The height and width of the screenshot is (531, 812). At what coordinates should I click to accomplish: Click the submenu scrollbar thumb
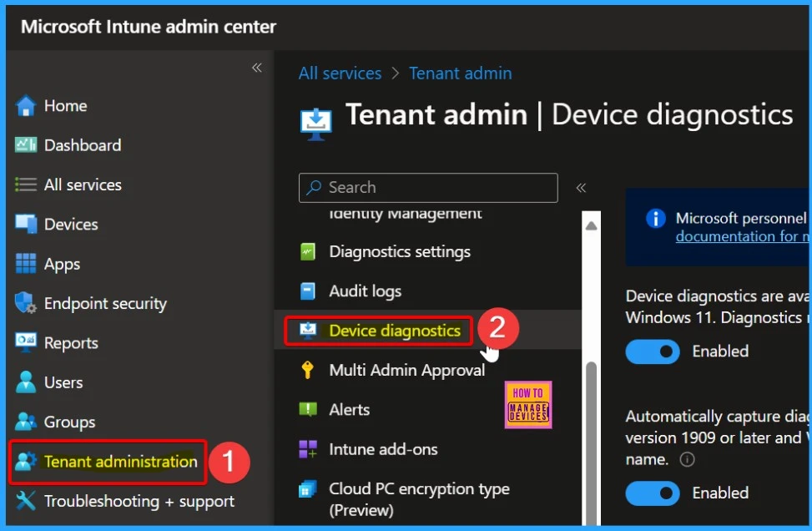tap(591, 443)
